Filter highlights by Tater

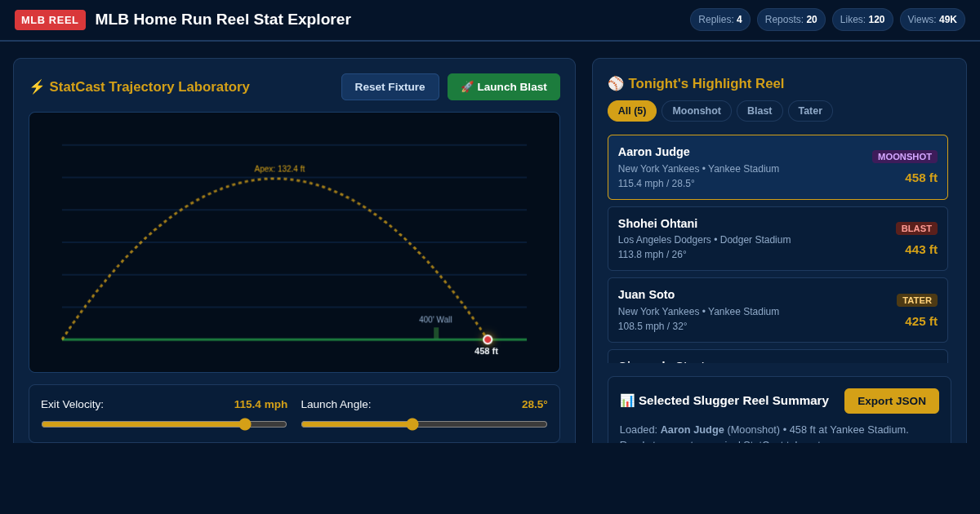point(810,111)
